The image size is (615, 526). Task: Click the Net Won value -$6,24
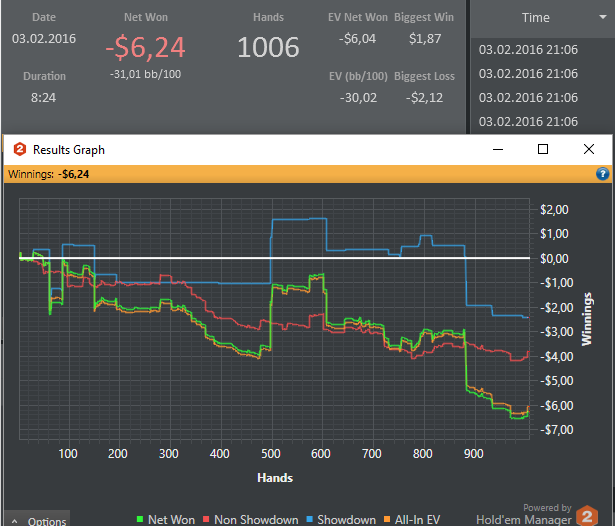click(145, 47)
